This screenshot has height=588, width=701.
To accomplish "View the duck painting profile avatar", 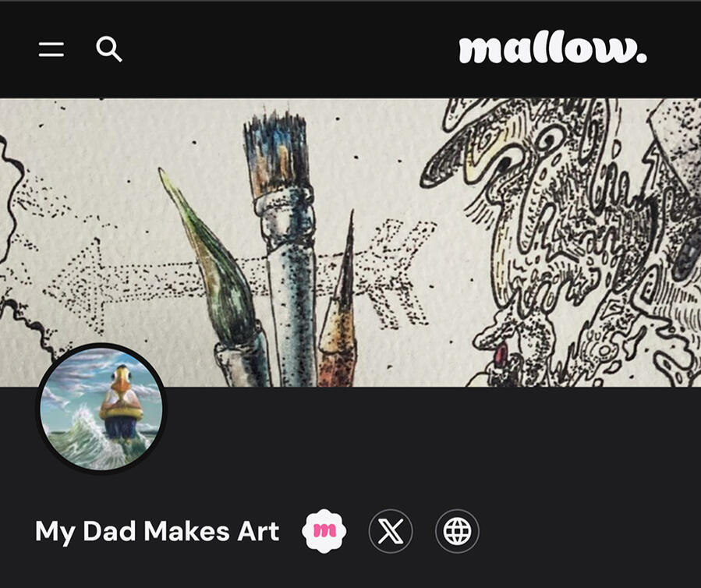I will 102,409.
